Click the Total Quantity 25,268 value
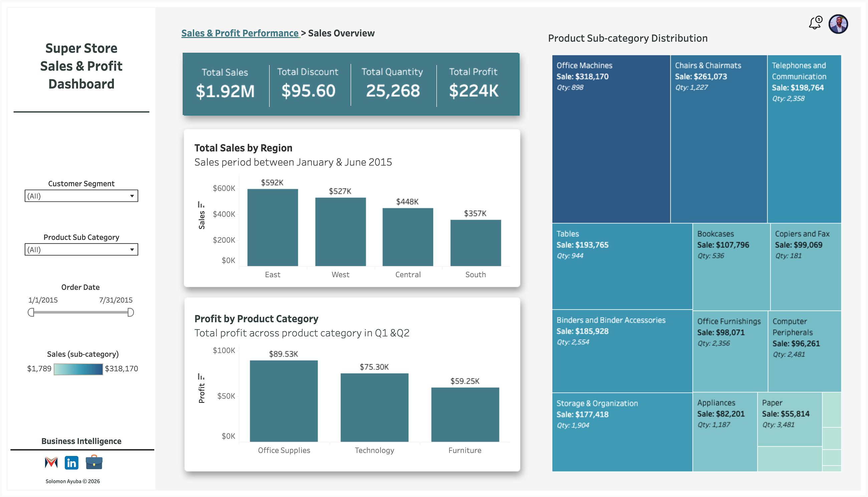The image size is (868, 497). coord(393,91)
